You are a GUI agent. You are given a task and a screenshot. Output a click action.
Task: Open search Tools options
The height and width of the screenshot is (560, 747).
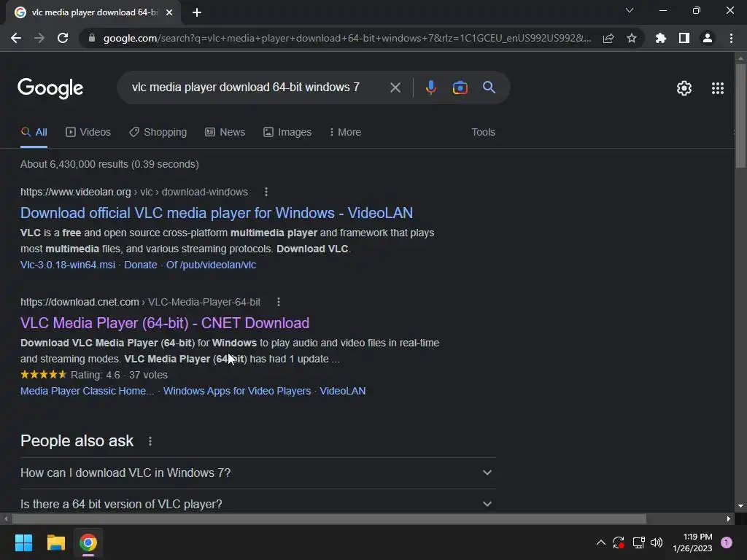(x=483, y=133)
